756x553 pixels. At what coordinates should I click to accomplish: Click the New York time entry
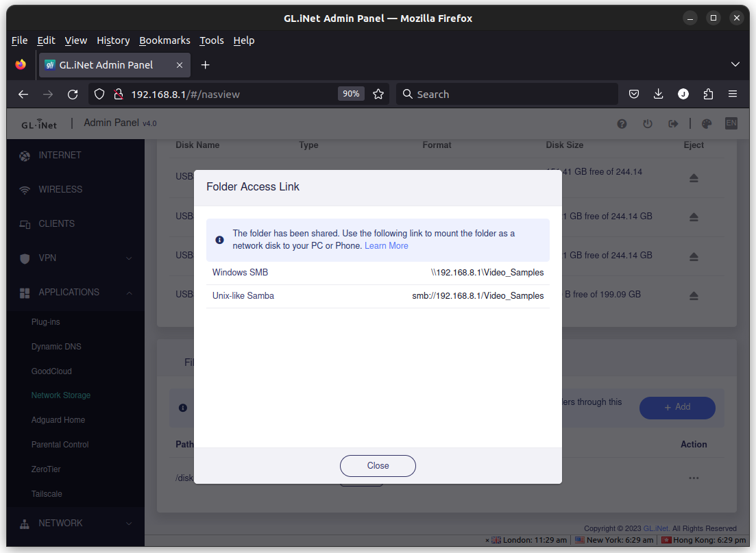(613, 540)
